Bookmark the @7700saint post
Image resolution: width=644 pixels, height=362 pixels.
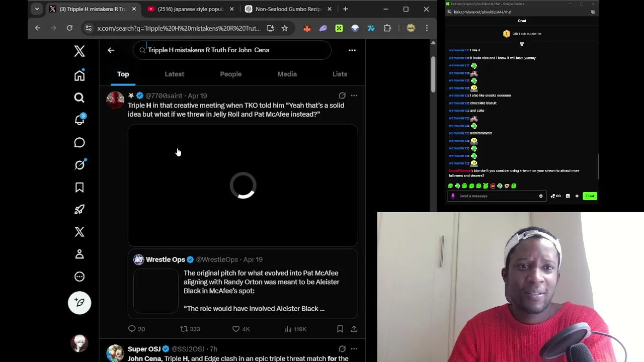pyautogui.click(x=340, y=329)
